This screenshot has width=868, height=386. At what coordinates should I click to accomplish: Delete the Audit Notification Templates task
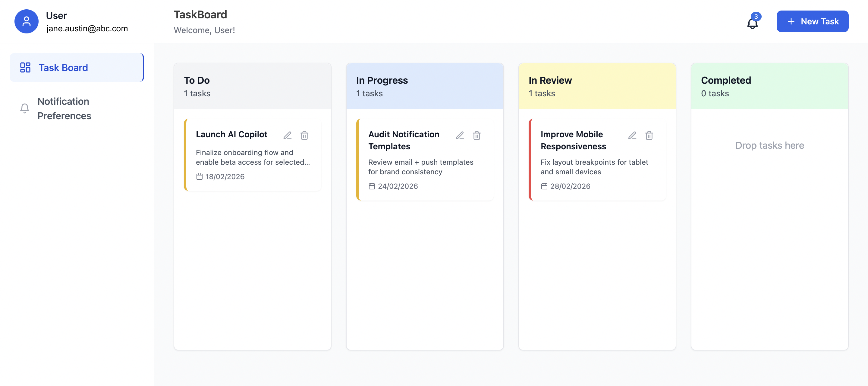coord(476,135)
